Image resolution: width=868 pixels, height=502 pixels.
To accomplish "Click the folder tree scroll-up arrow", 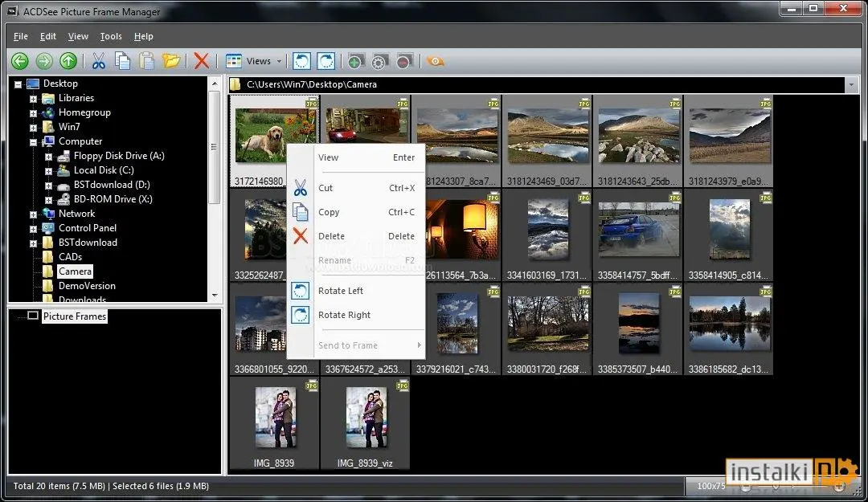I will click(215, 84).
